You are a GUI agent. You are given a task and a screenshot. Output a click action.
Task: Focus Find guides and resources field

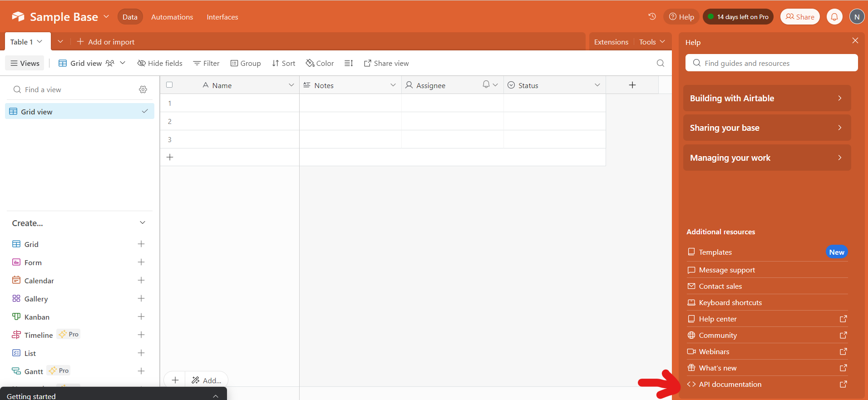(771, 63)
